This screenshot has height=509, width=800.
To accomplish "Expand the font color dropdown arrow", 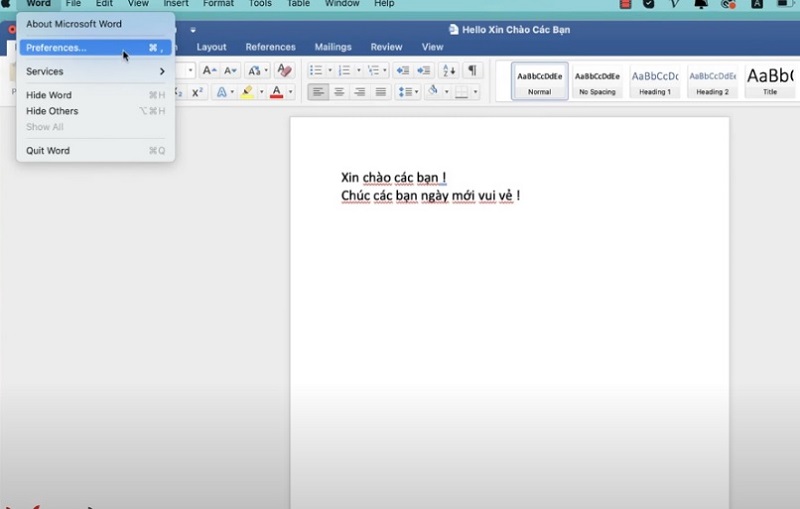I will tap(291, 92).
